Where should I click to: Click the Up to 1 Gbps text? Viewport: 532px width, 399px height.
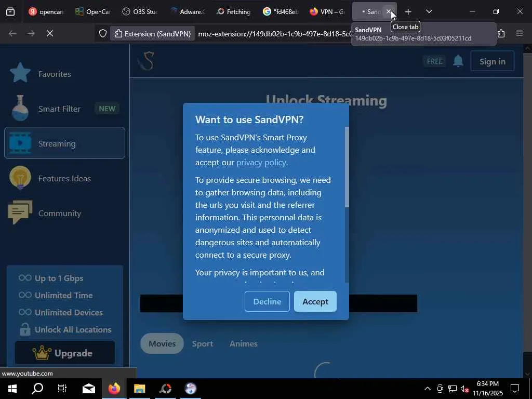tap(59, 278)
